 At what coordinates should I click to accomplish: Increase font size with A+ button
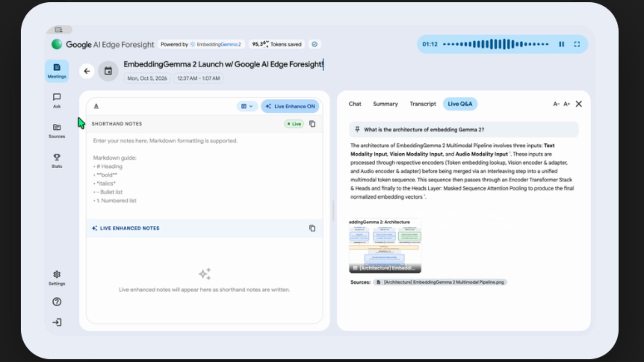click(567, 104)
